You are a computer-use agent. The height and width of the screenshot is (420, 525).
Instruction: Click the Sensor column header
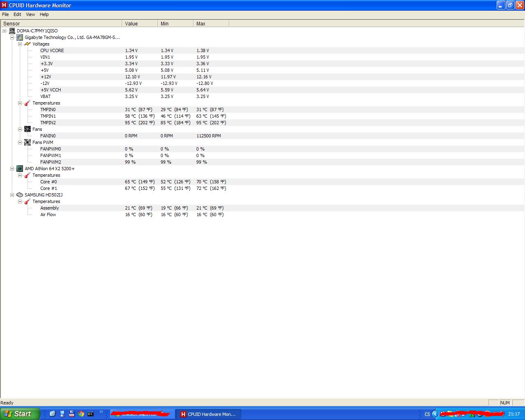pyautogui.click(x=62, y=23)
